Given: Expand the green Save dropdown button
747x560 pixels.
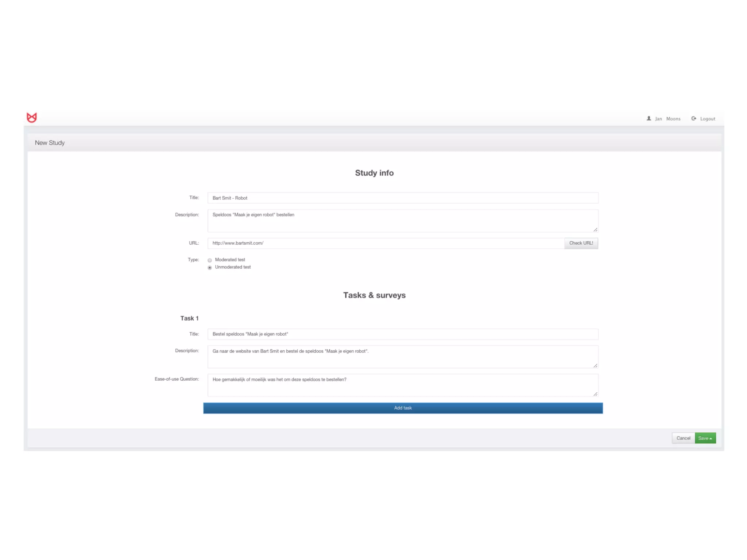Looking at the screenshot, I should click(705, 438).
